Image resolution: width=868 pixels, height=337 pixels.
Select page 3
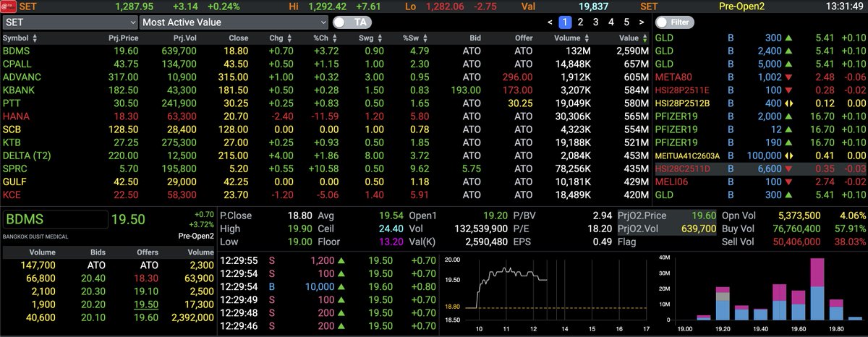tap(595, 22)
